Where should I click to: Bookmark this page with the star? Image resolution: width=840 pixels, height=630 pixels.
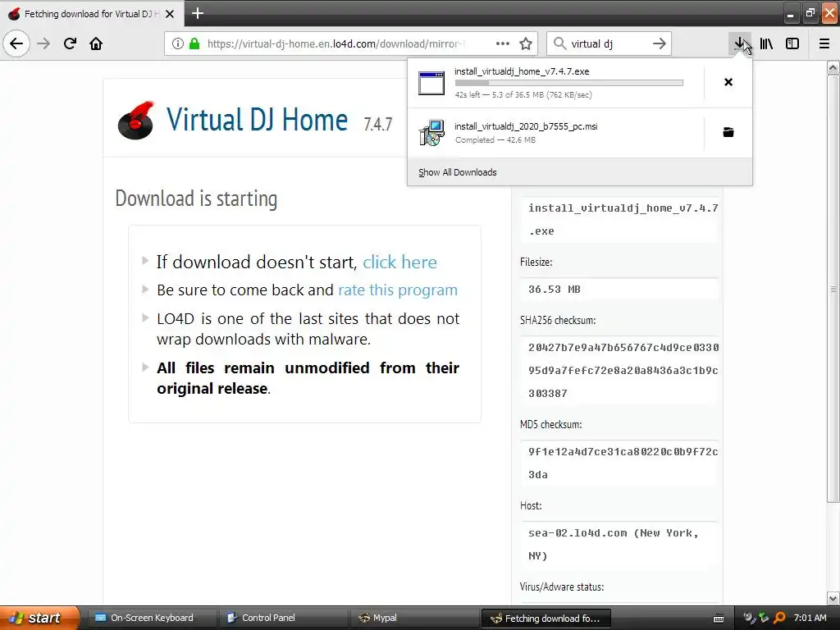[526, 43]
